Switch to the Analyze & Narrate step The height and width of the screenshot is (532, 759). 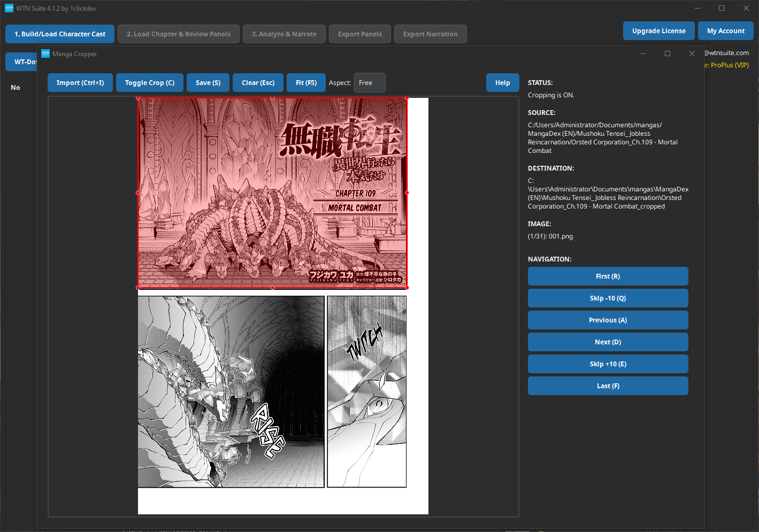pos(284,34)
